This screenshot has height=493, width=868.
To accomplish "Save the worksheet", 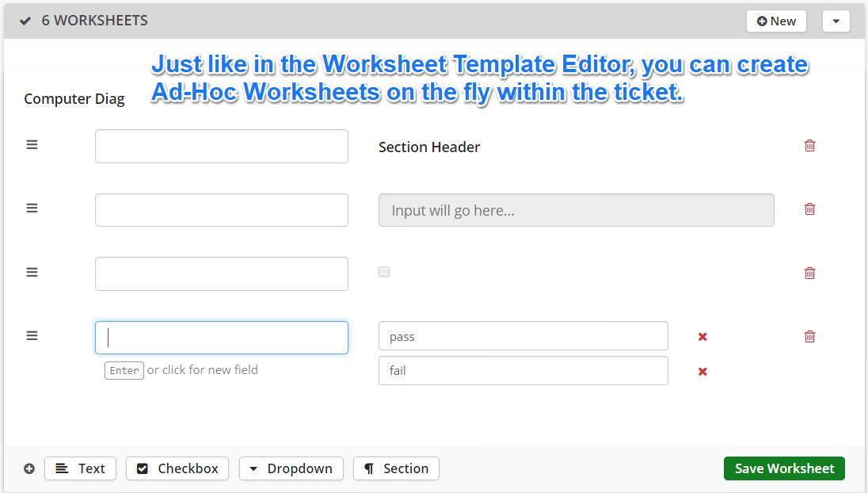I will click(x=783, y=468).
